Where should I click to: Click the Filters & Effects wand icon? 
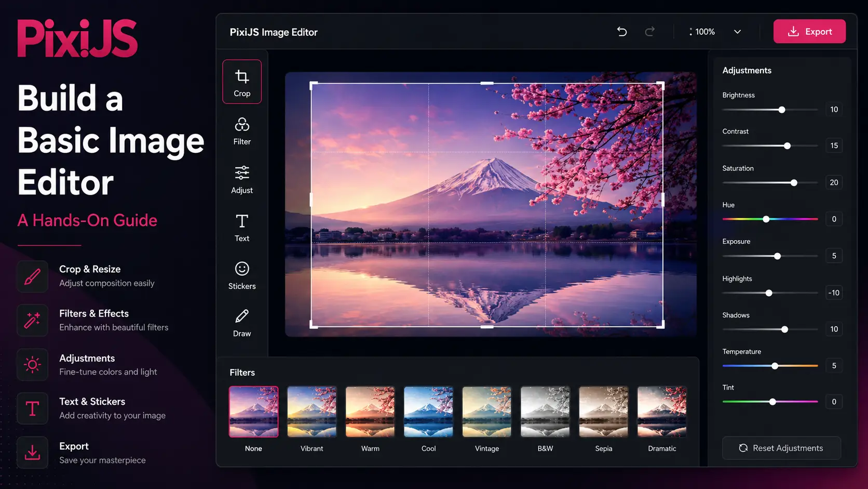coord(32,321)
